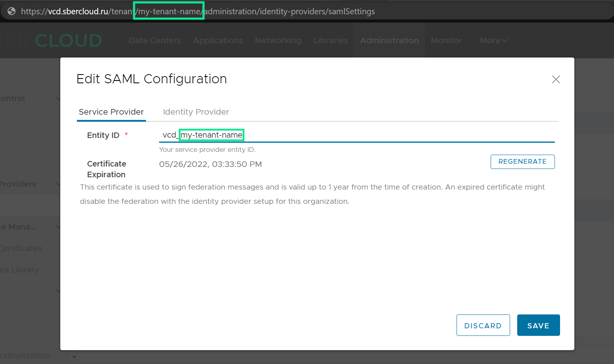Click the globe site info icon in address bar
Image resolution: width=614 pixels, height=364 pixels.
pyautogui.click(x=12, y=11)
